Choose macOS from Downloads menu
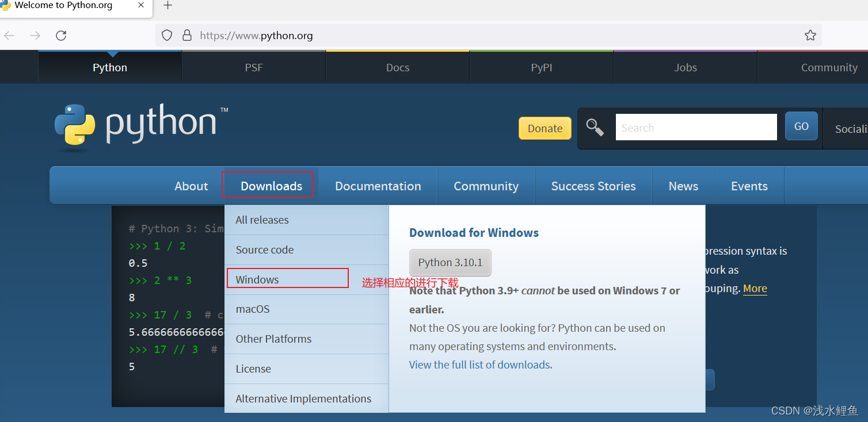This screenshot has width=868, height=422. tap(307, 309)
